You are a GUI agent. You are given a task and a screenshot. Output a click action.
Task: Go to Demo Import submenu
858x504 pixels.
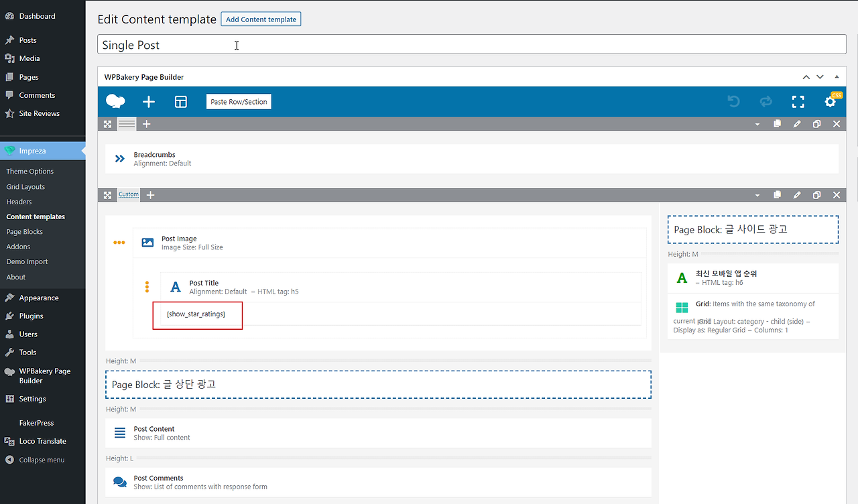pos(27,262)
